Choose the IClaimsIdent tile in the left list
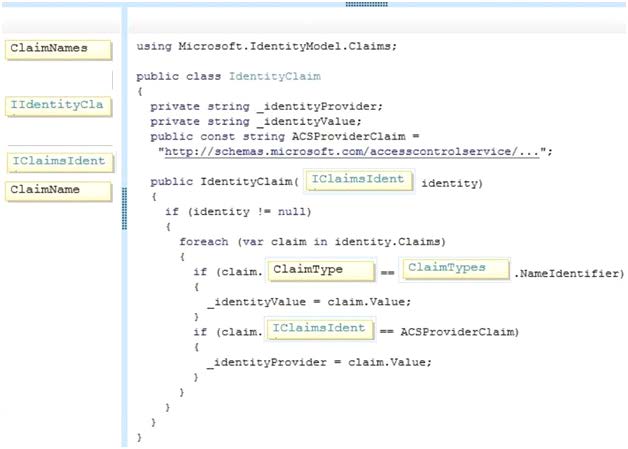The width and height of the screenshot is (628, 449). point(60,162)
